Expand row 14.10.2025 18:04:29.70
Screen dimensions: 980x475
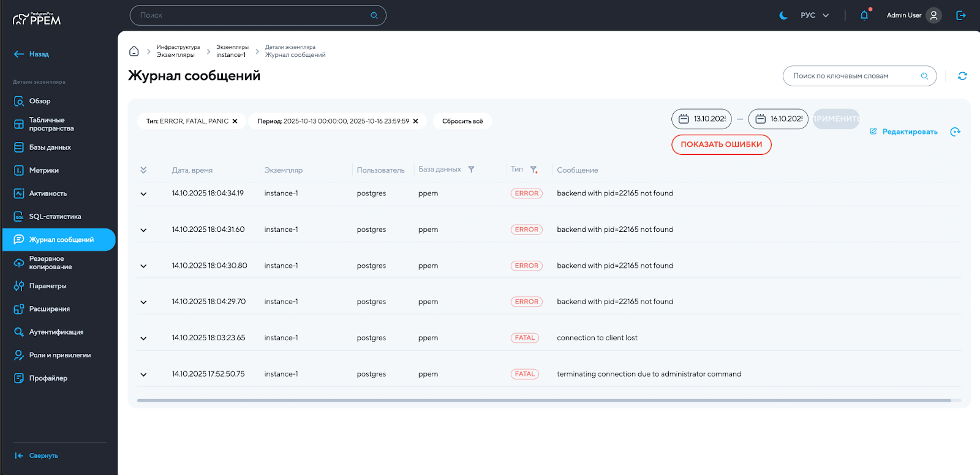(x=143, y=302)
